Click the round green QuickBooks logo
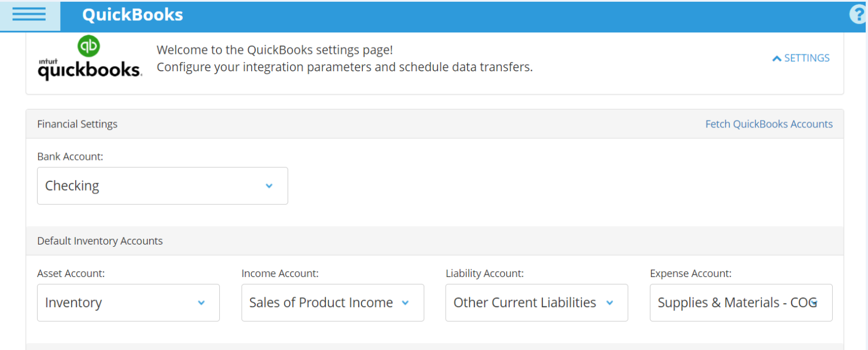Image resolution: width=868 pixels, height=350 pixels. click(88, 46)
